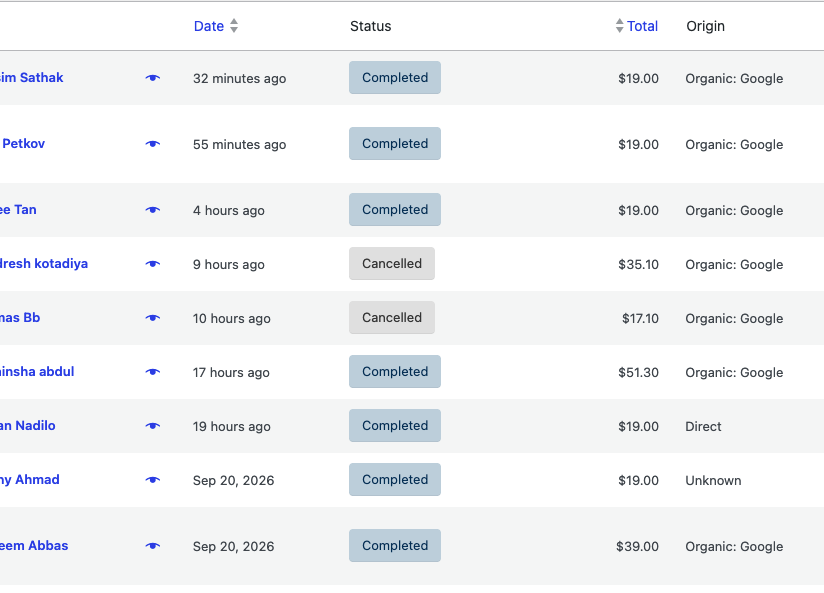The height and width of the screenshot is (593, 824).
Task: Click the $35.10 total amount
Action: [638, 264]
